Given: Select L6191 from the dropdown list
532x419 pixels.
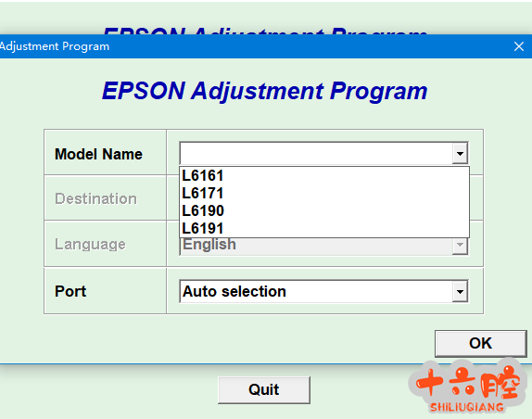Looking at the screenshot, I should 324,228.
